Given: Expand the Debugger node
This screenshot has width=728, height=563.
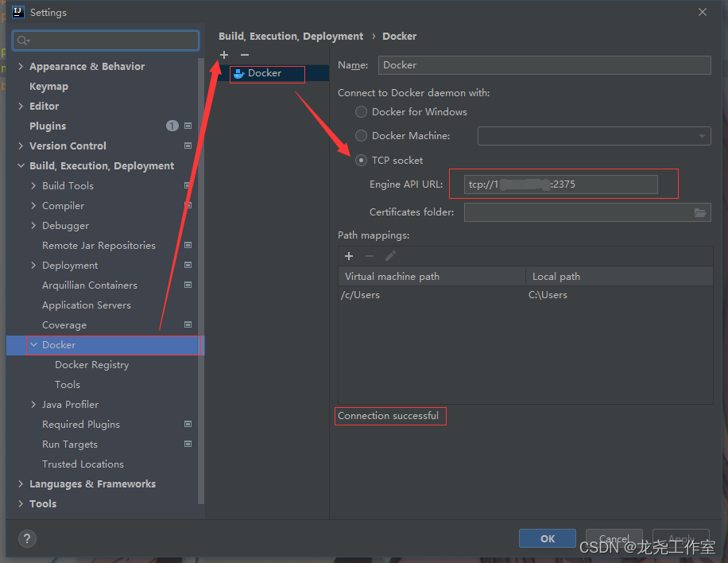Looking at the screenshot, I should click(33, 225).
